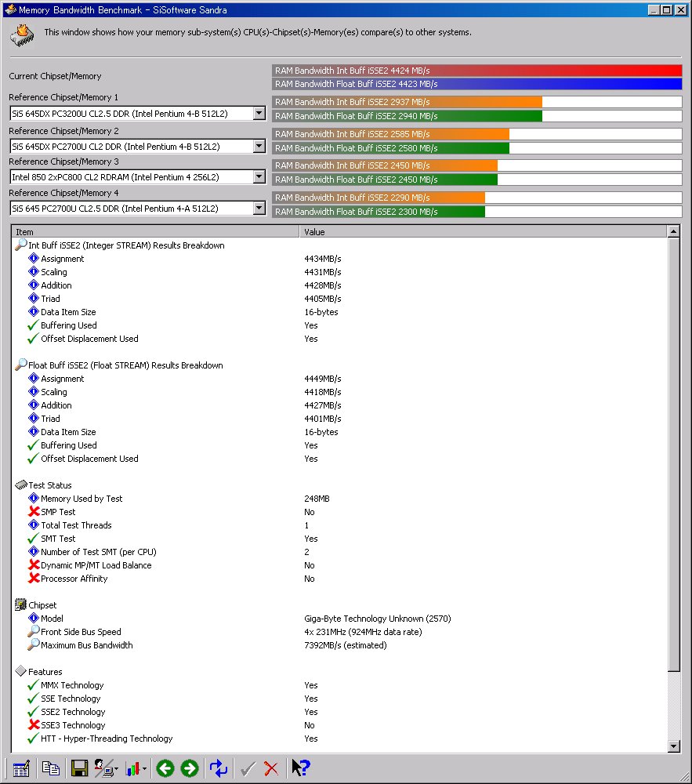Open the bar chart icon in toolbar
The width and height of the screenshot is (692, 784).
(x=132, y=768)
